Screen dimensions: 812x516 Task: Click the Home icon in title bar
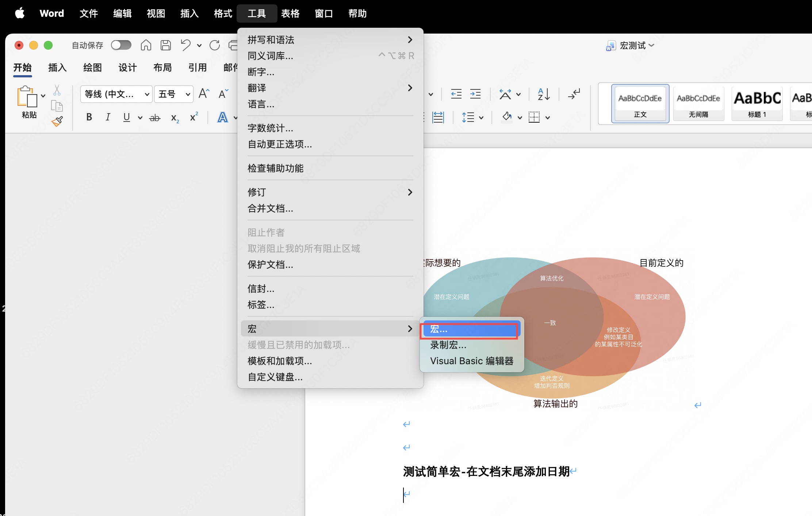click(x=146, y=45)
